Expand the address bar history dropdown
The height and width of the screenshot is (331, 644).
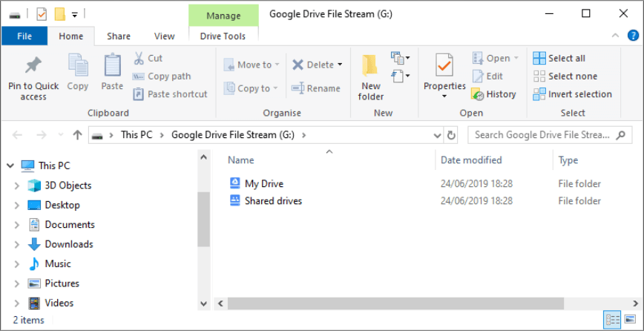[438, 134]
